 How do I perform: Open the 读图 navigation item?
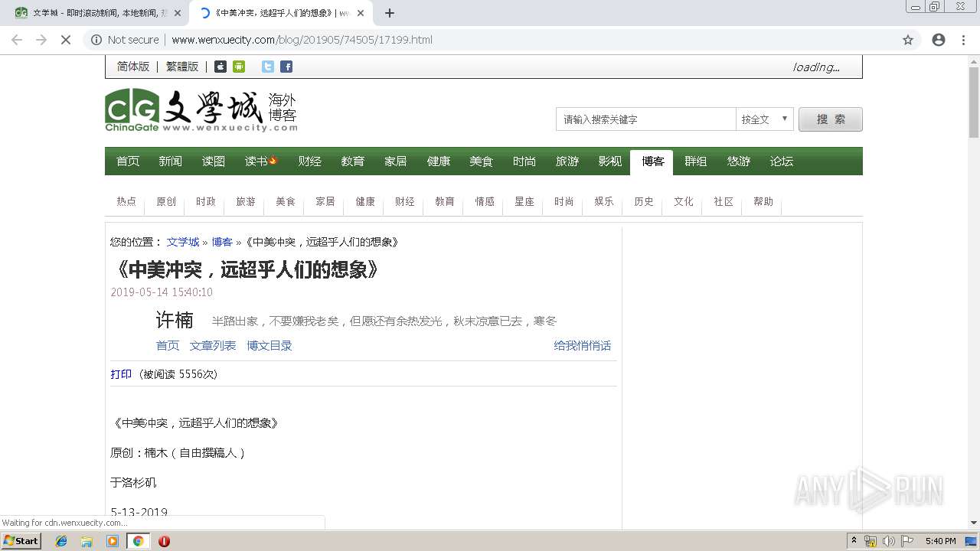(214, 161)
